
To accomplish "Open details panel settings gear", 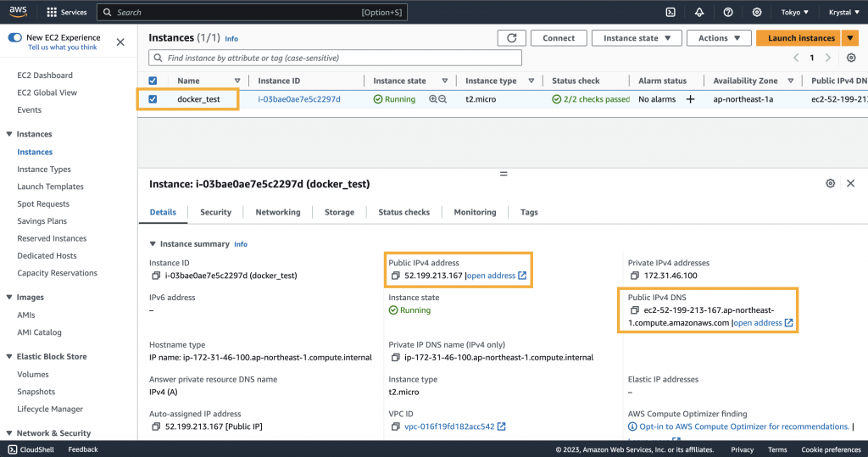I will 831,183.
